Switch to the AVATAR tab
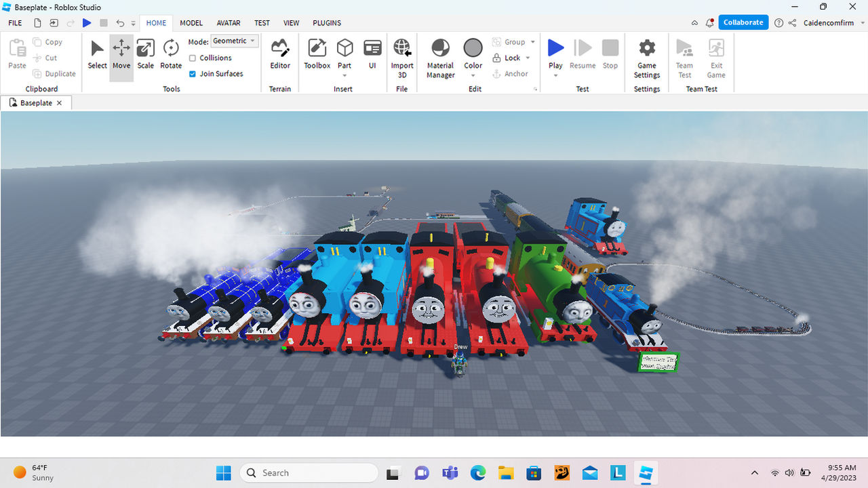This screenshot has height=488, width=868. click(x=229, y=23)
